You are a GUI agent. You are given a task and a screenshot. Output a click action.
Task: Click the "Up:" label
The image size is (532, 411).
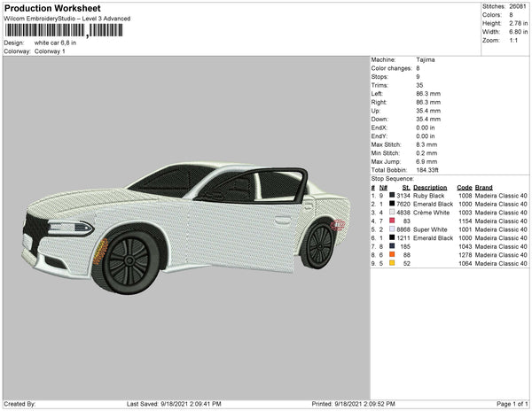[376, 111]
